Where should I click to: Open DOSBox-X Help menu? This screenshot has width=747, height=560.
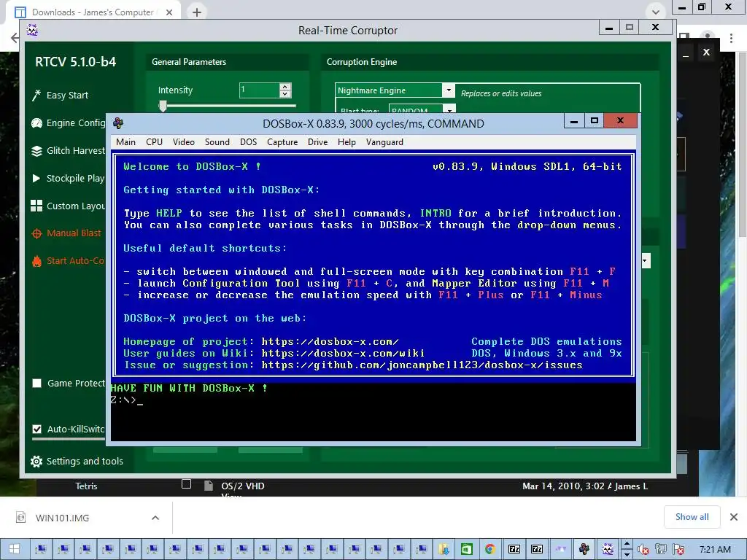coord(347,142)
